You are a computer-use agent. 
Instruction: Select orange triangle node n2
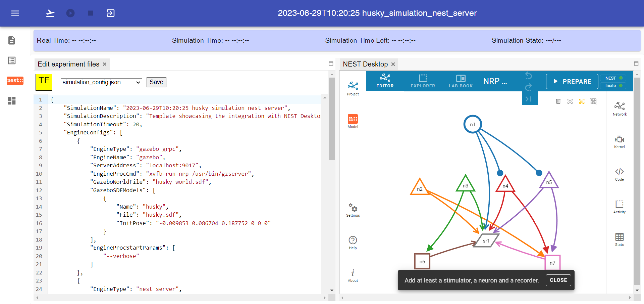click(420, 188)
